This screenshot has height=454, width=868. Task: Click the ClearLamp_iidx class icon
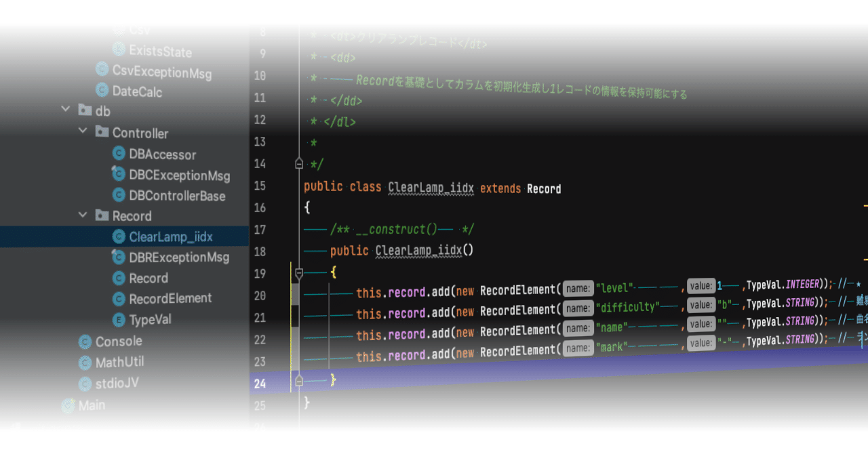[119, 236]
